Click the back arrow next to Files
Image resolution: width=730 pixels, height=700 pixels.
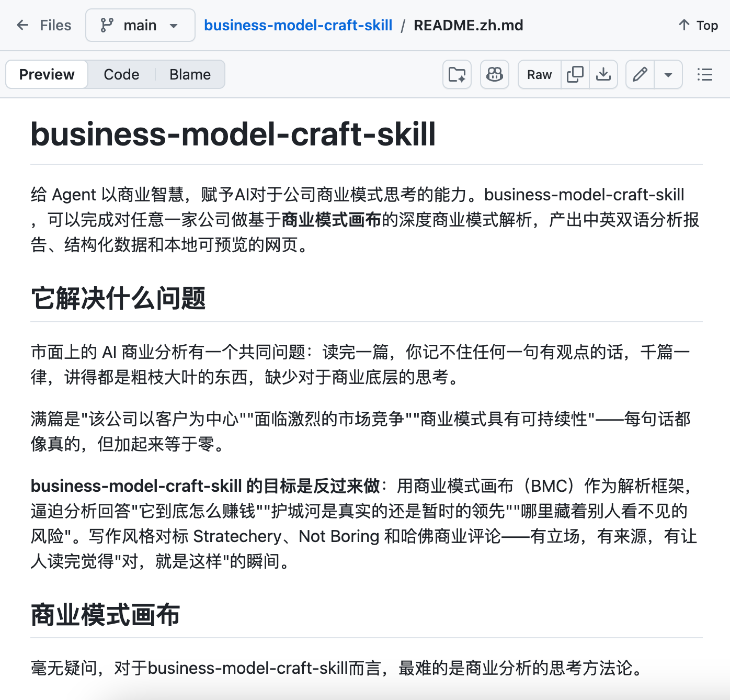pyautogui.click(x=22, y=25)
